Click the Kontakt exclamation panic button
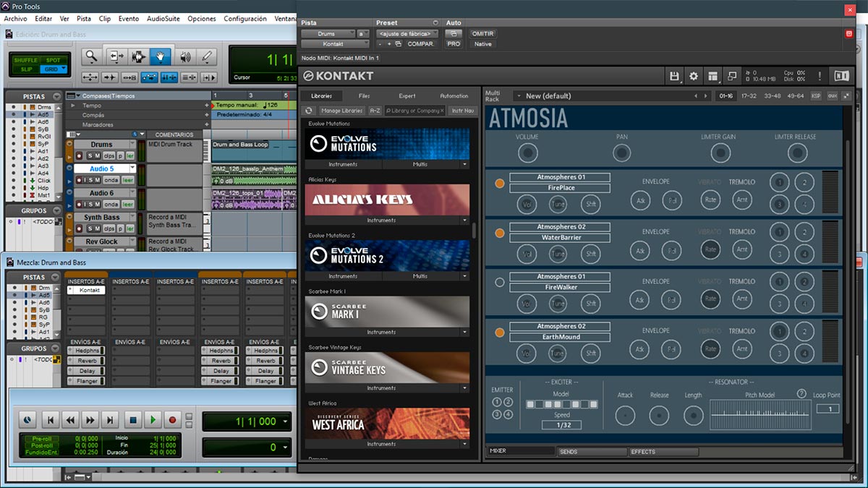Screen dimensions: 868x488 pyautogui.click(x=820, y=76)
